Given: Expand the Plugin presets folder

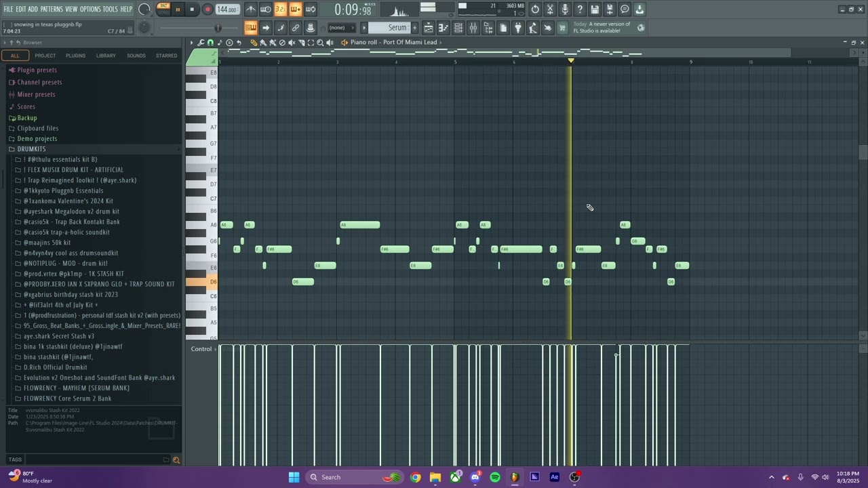Looking at the screenshot, I should click(x=37, y=70).
